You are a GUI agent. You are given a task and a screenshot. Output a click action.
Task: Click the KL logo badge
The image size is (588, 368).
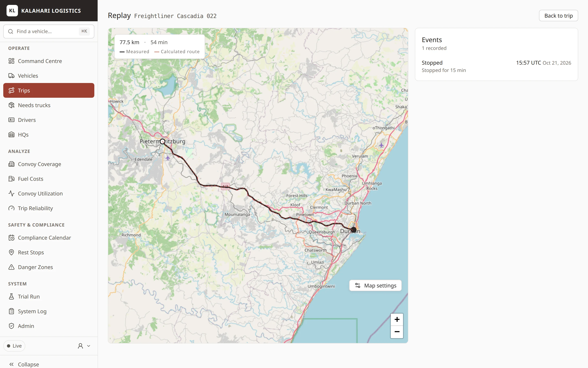pos(12,10)
